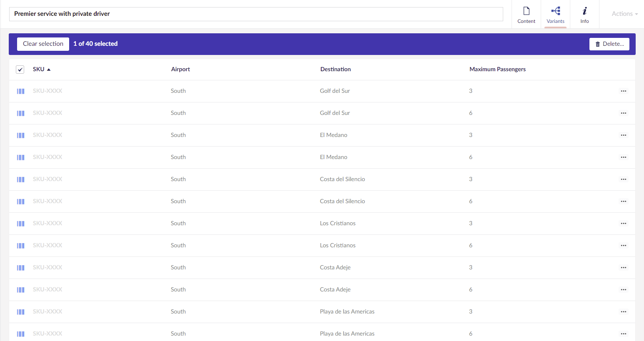Open the three-dot menu for El Medano 3-passenger row
The height and width of the screenshot is (341, 644).
624,135
